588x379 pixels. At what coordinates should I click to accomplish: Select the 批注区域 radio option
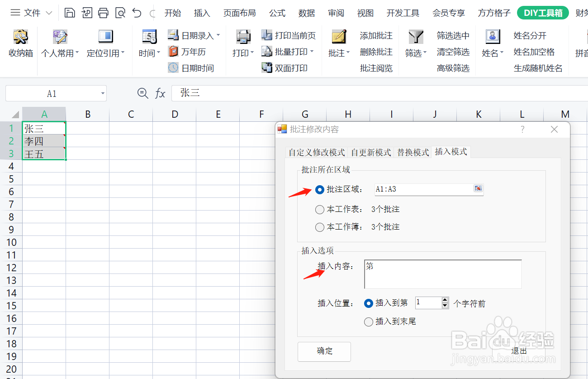click(x=320, y=190)
